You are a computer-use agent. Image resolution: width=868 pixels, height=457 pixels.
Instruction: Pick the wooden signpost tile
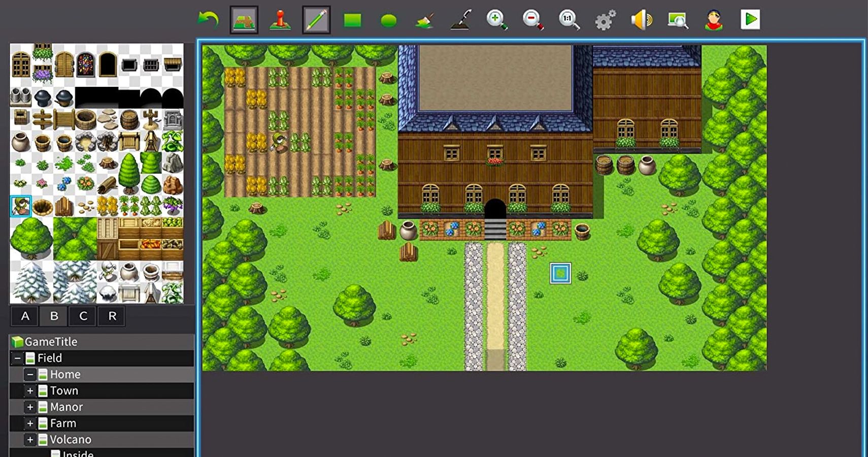(x=42, y=120)
